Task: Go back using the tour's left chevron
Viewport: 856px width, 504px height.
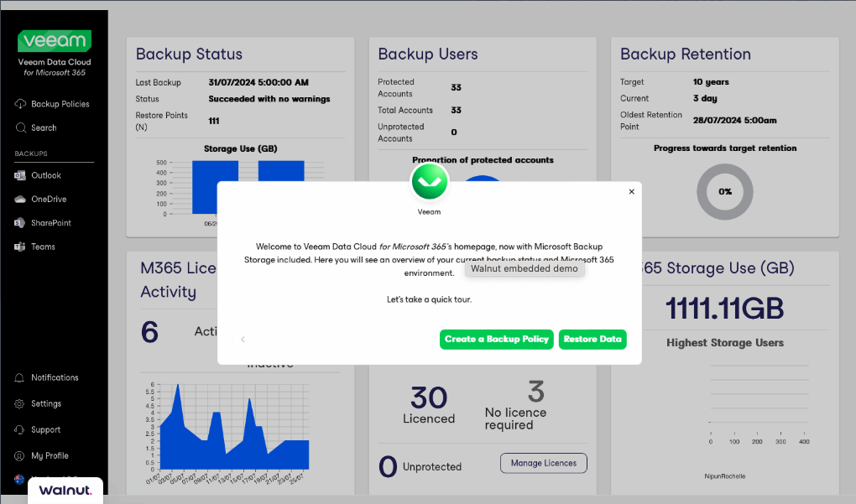Action: [243, 340]
